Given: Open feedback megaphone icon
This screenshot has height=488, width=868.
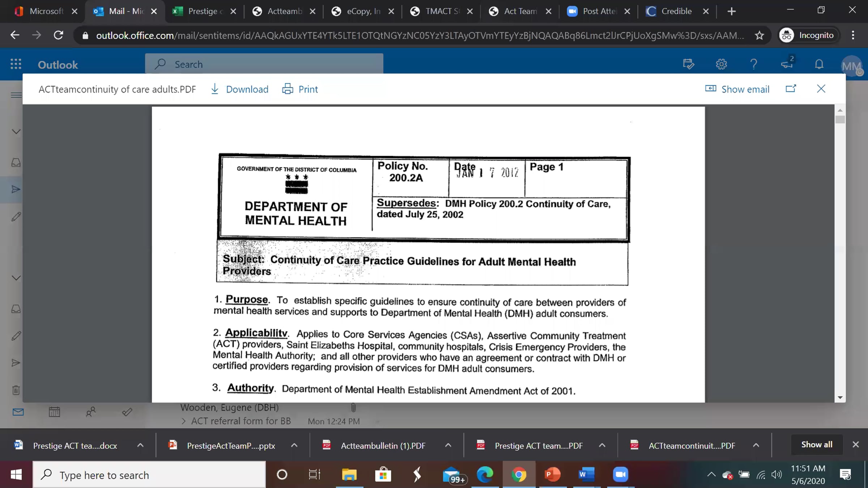Looking at the screenshot, I should pyautogui.click(x=787, y=64).
